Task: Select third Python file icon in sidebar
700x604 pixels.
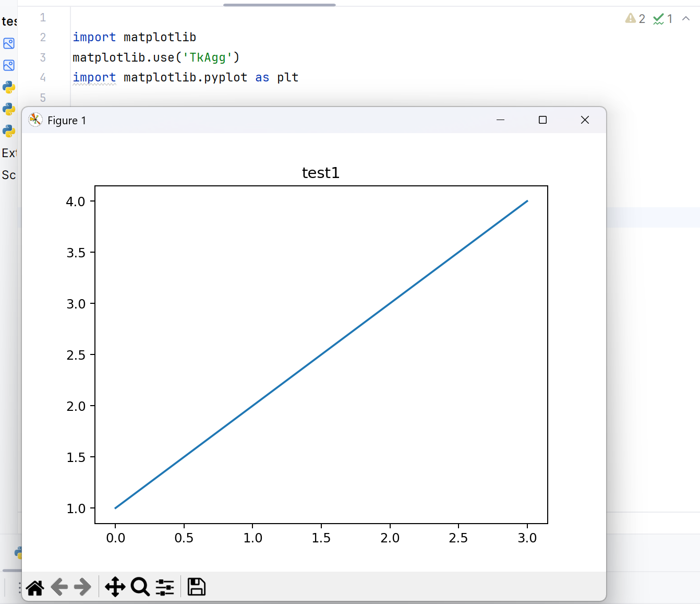Action: click(x=9, y=131)
